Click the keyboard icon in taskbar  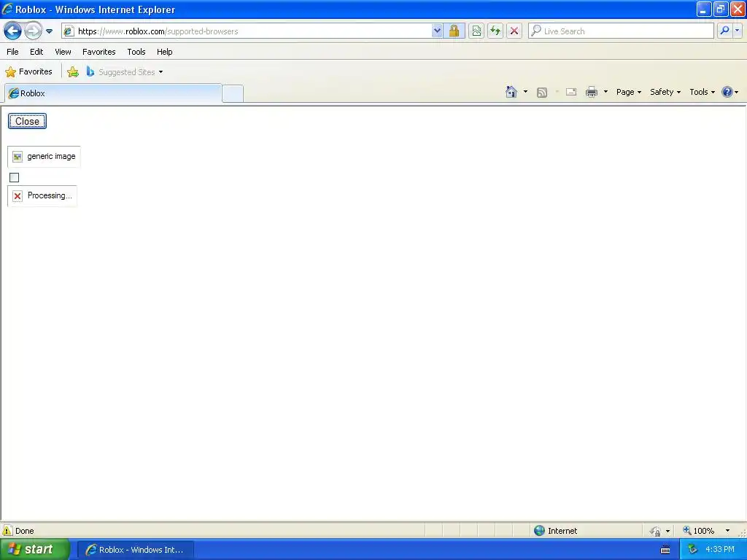(665, 550)
